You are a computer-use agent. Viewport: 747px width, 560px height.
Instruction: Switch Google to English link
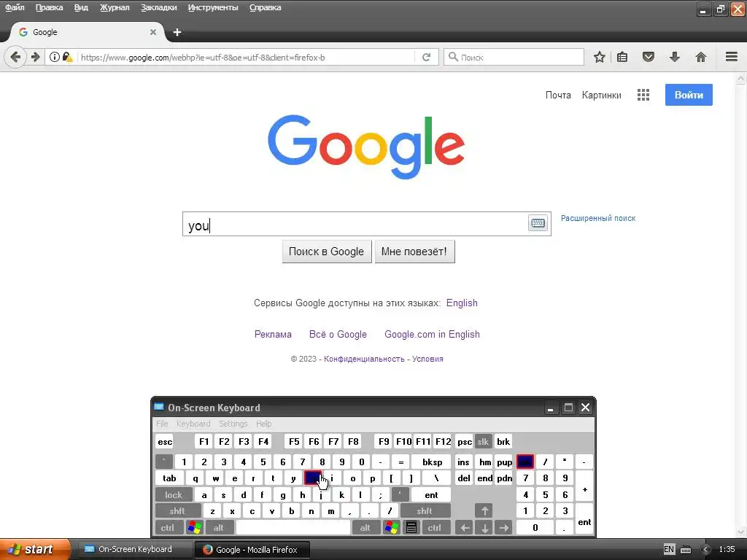coord(462,303)
